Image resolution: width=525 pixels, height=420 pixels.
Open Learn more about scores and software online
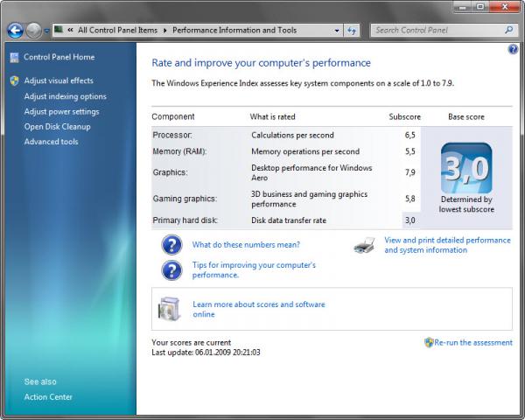tap(259, 309)
